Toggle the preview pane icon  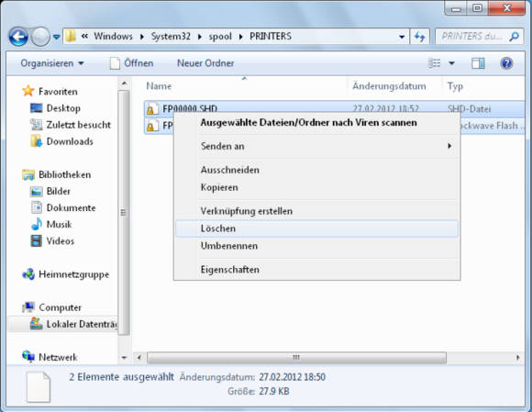tap(478, 63)
